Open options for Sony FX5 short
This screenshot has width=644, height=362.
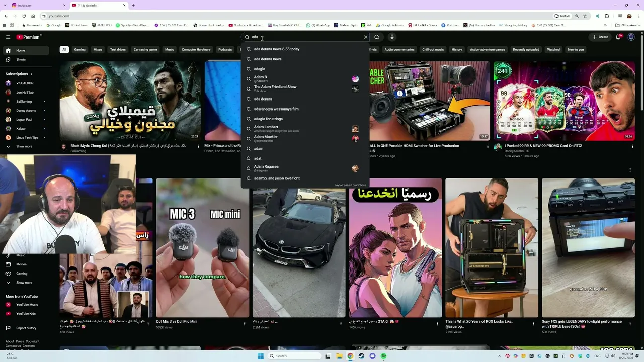pos(630,324)
